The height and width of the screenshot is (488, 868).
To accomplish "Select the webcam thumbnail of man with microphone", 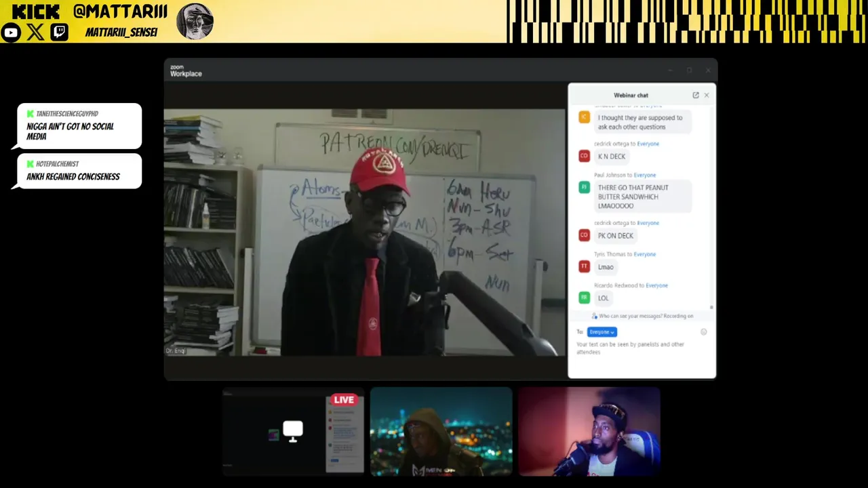I will pos(589,431).
